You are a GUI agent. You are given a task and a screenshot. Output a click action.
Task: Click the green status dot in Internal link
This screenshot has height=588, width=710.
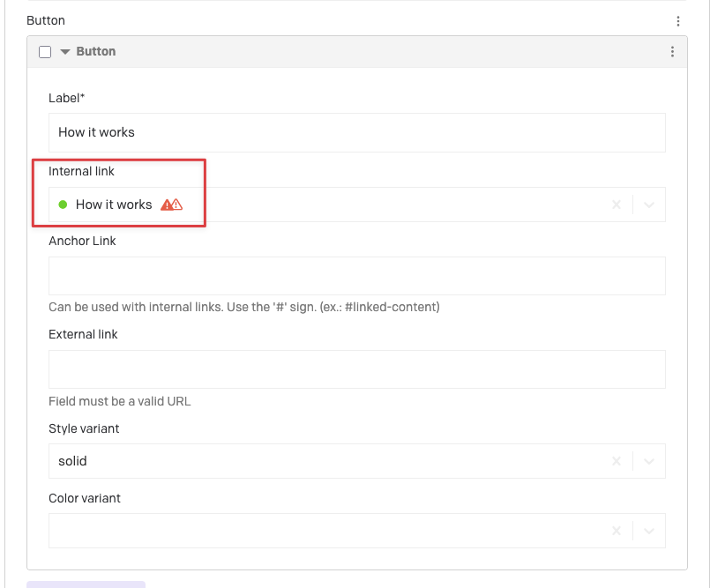pos(63,205)
